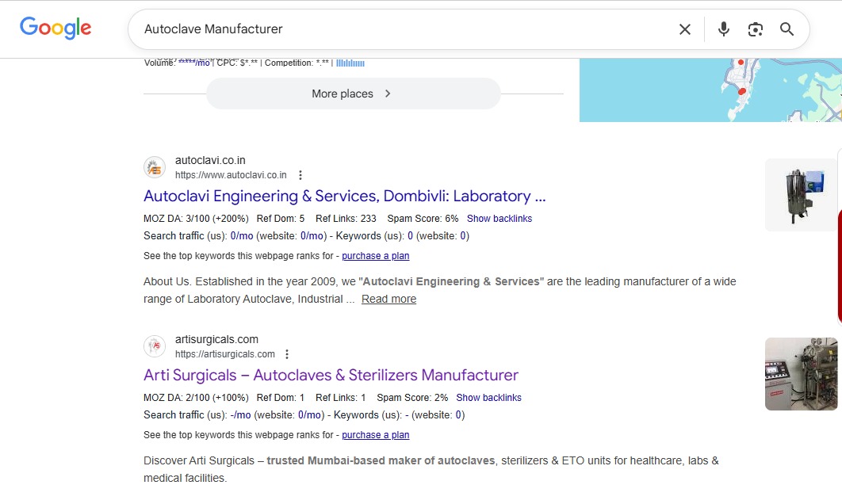The image size is (842, 504).
Task: Click the artisurgicals.com site name
Action: click(216, 339)
